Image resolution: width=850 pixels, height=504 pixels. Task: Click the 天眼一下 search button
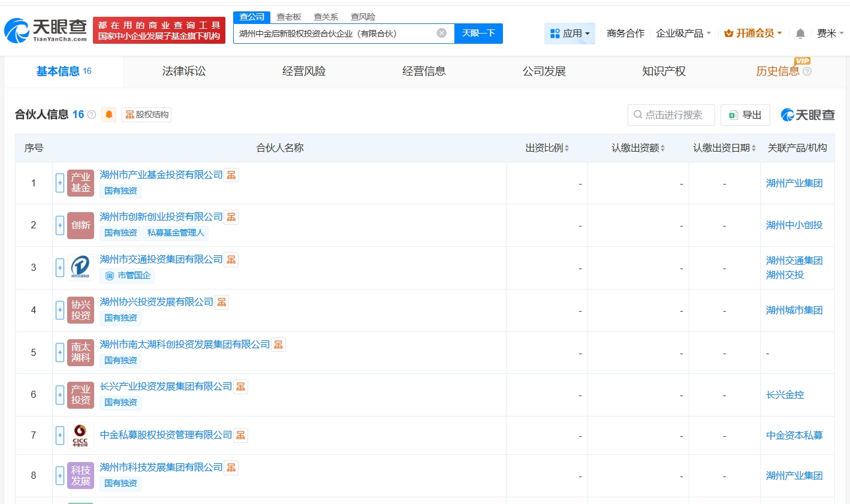click(x=478, y=34)
